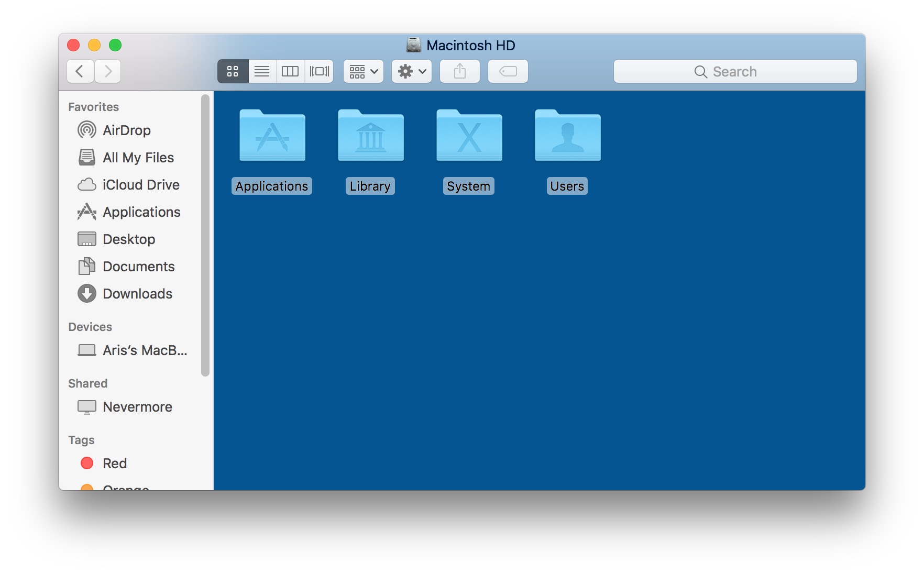Screen dimensions: 924x574
Task: Click the Library folder name label
Action: [370, 186]
